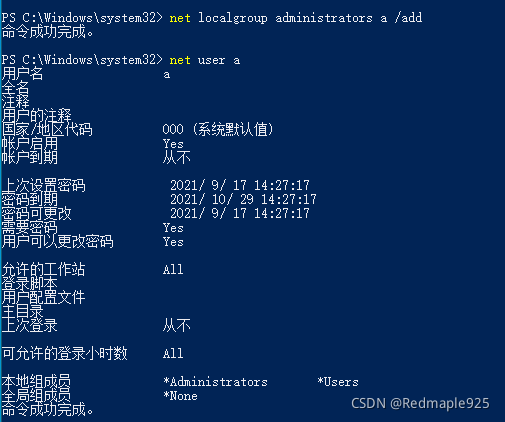This screenshot has height=422, width=505.
Task: Click the 密码可更改 timestamp value
Action: (x=240, y=213)
